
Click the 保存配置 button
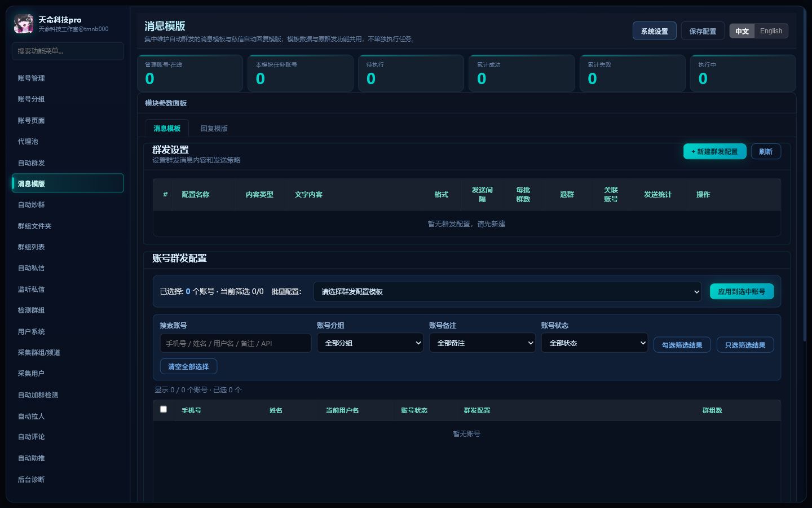tap(703, 31)
